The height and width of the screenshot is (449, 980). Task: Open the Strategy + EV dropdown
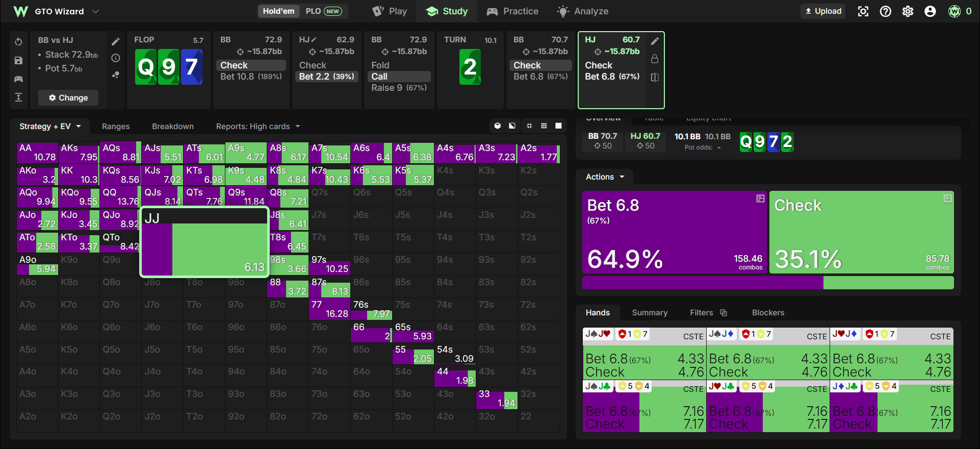coord(50,126)
